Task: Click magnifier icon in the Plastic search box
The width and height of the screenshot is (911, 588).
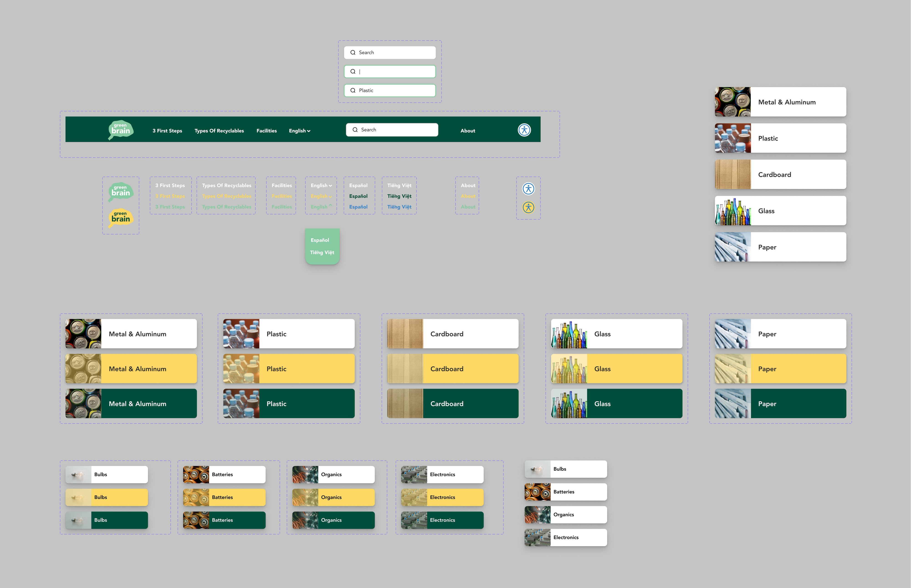Action: [353, 91]
